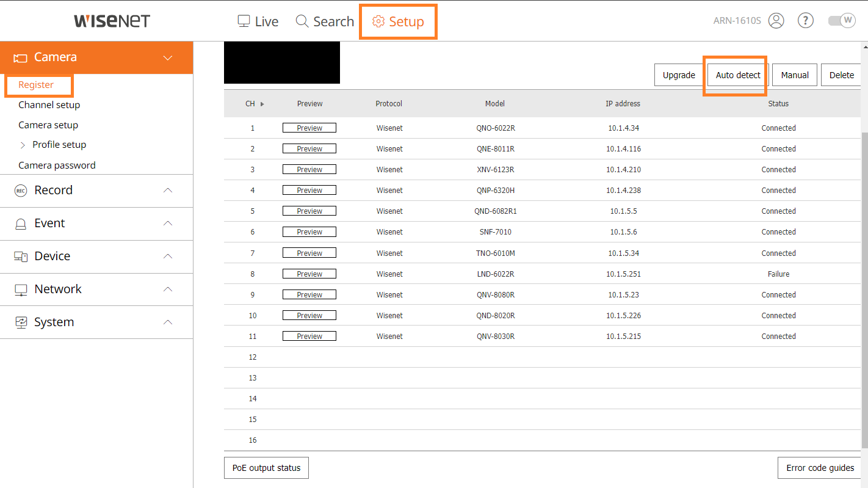The height and width of the screenshot is (488, 868).
Task: Open the Camera setup page
Action: pyautogui.click(x=48, y=125)
